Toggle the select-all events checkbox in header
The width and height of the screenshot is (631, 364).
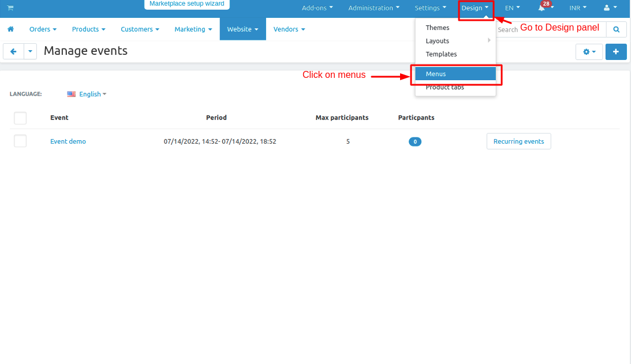(x=20, y=118)
